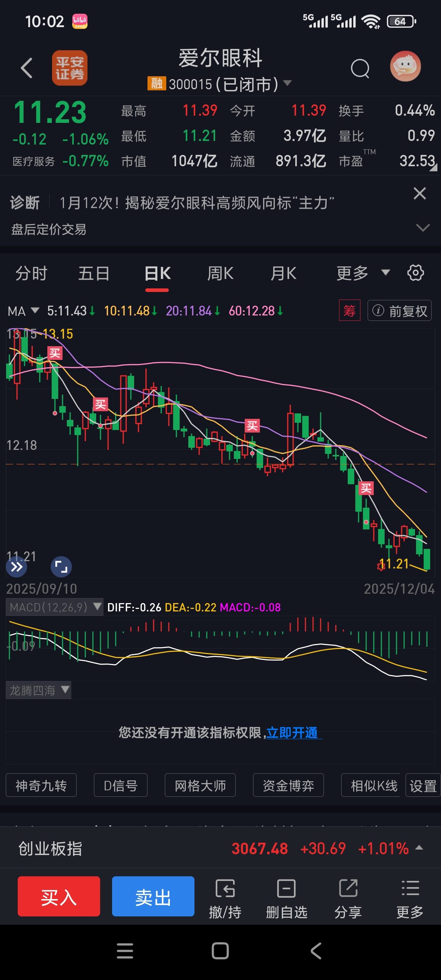Image resolution: width=441 pixels, height=980 pixels.
Task: Select the D信号 indicator
Action: point(121,785)
